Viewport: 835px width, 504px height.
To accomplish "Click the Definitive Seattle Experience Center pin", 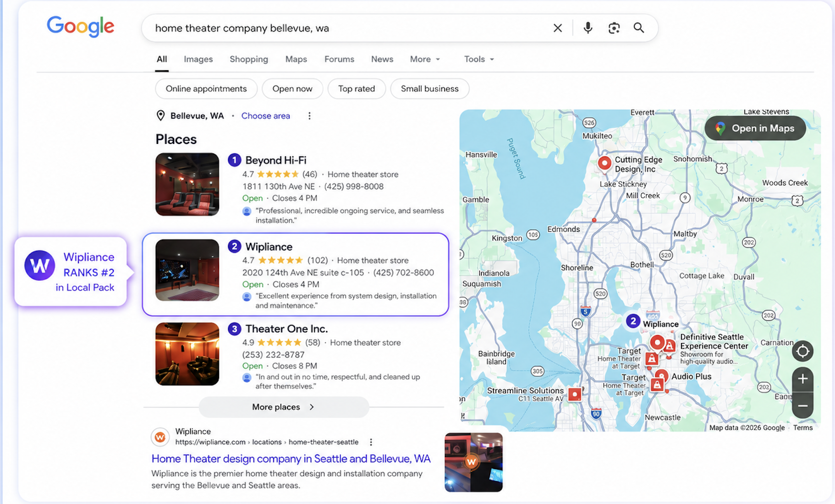I will tap(657, 342).
